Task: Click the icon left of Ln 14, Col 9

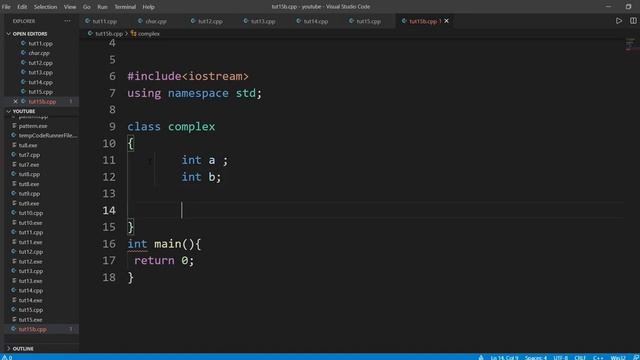Action: click(x=481, y=357)
